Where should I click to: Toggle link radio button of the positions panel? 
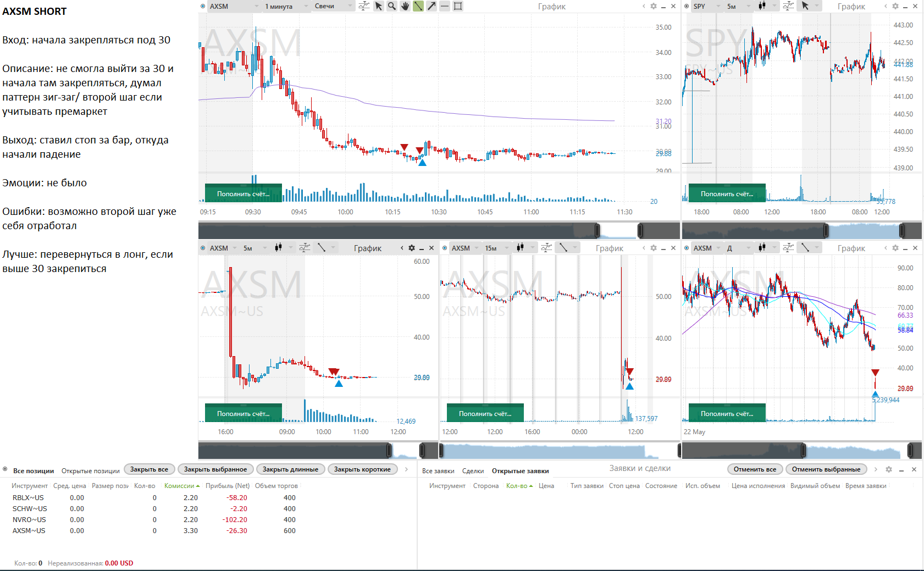(5, 469)
